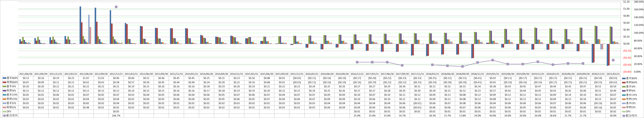Click the 18.6% payout cell under 2020/03/31
Image resolution: width=644 pixels, height=118 pixels.
553,116
